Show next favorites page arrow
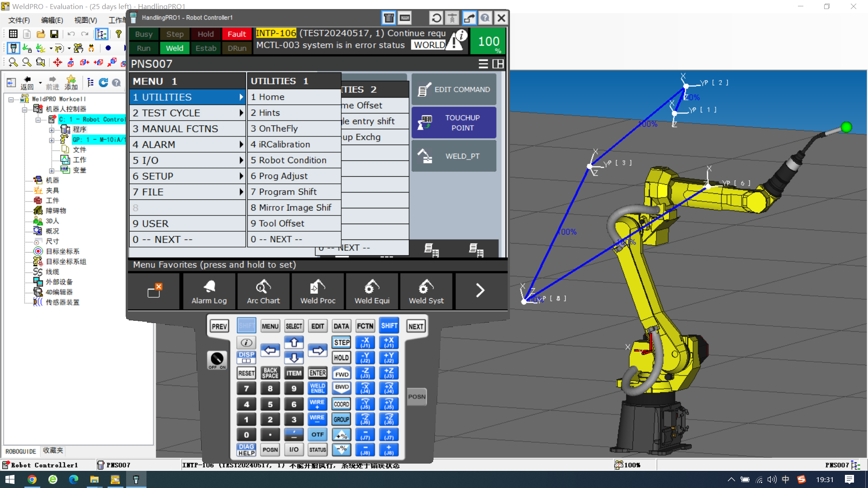 (x=480, y=291)
